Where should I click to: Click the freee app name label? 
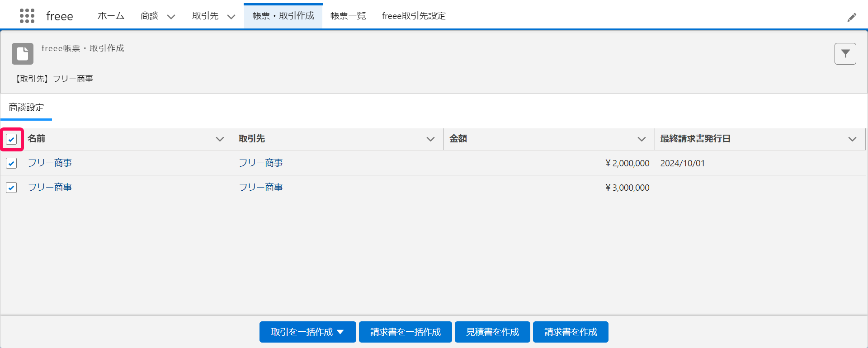point(60,16)
